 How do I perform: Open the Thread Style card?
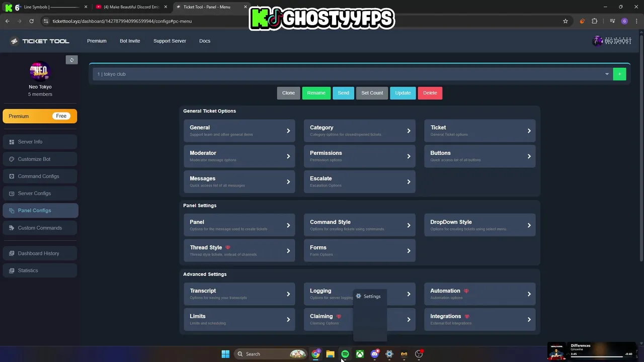pyautogui.click(x=239, y=250)
